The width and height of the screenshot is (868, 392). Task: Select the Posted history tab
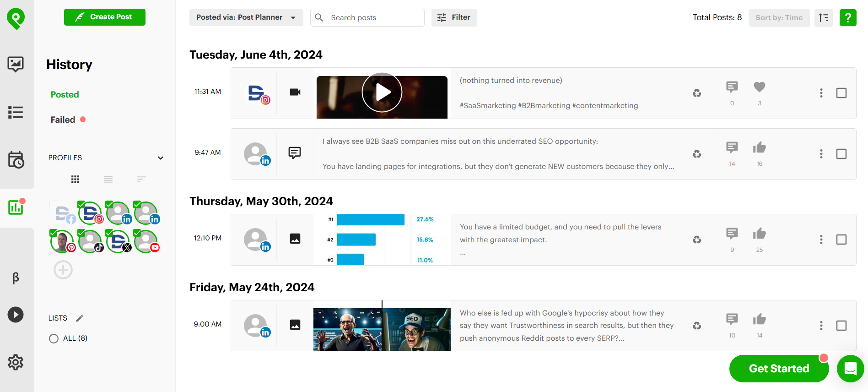pos(65,94)
